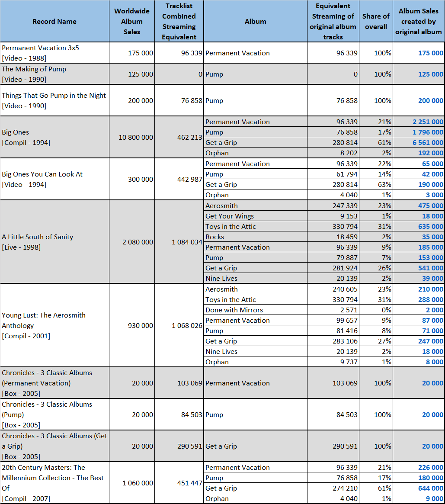Select the 280 814 value in Big Ones row
445x504 pixels.
point(345,142)
